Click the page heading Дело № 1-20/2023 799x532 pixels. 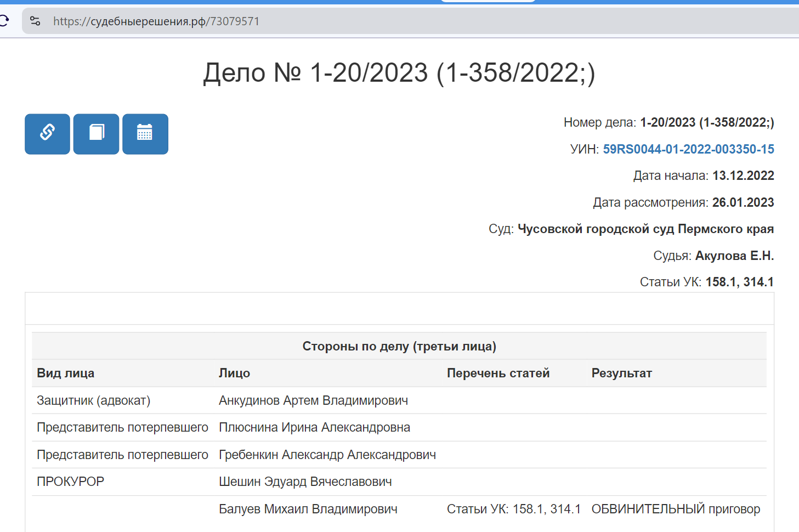coord(399,73)
